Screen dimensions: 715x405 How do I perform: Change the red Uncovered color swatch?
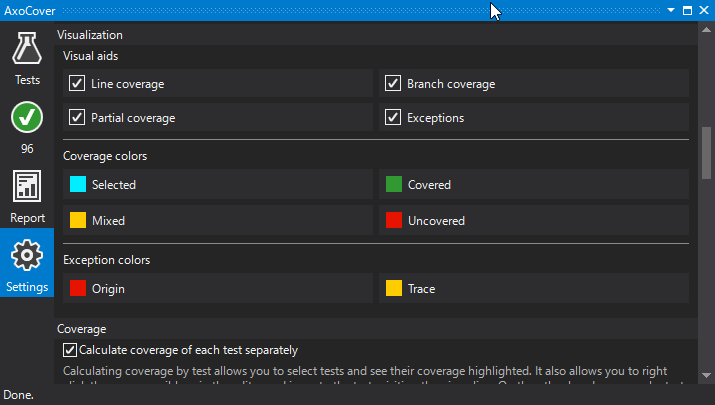coord(394,220)
